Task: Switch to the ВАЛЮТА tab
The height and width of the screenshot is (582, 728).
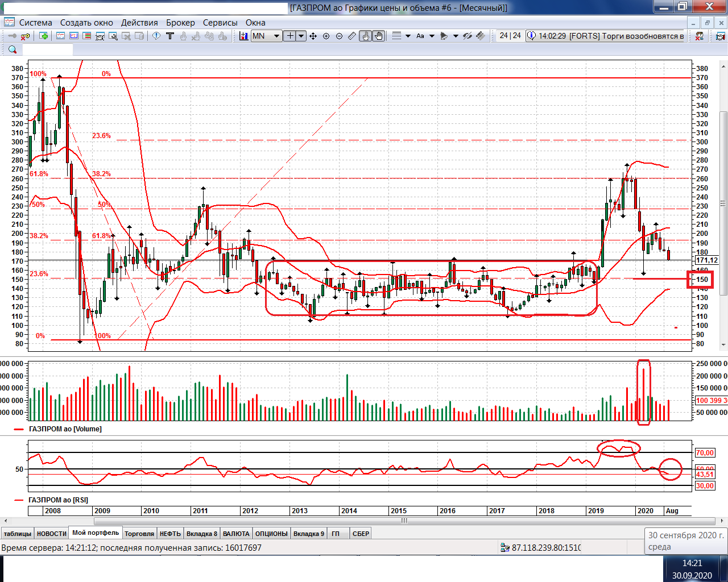Action: click(x=236, y=533)
